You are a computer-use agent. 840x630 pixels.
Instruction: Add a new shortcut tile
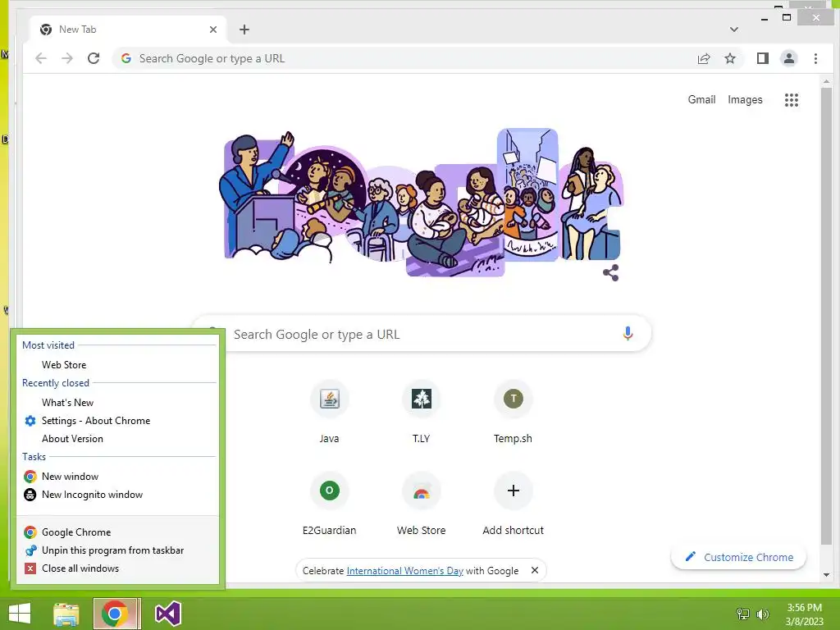pyautogui.click(x=514, y=504)
